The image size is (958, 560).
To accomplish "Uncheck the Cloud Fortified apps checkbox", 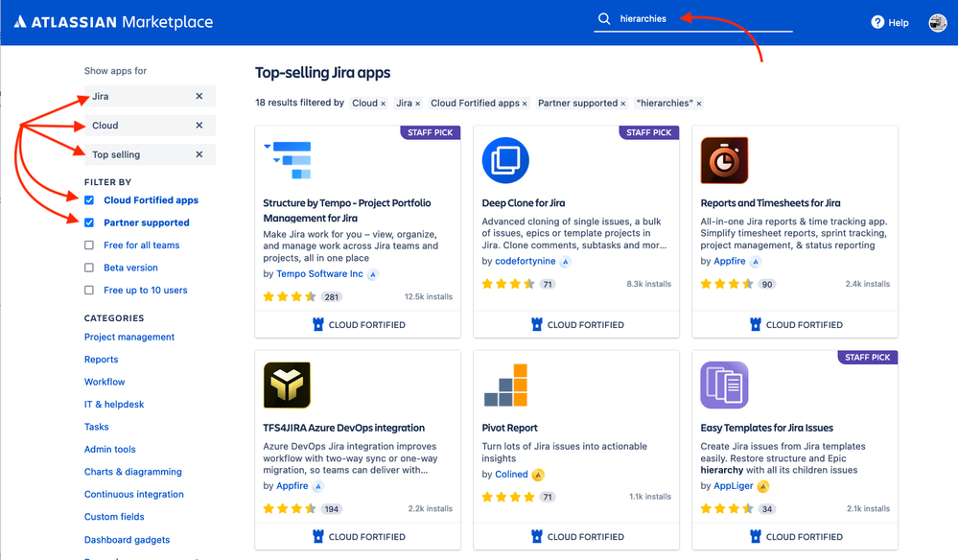I will 89,200.
